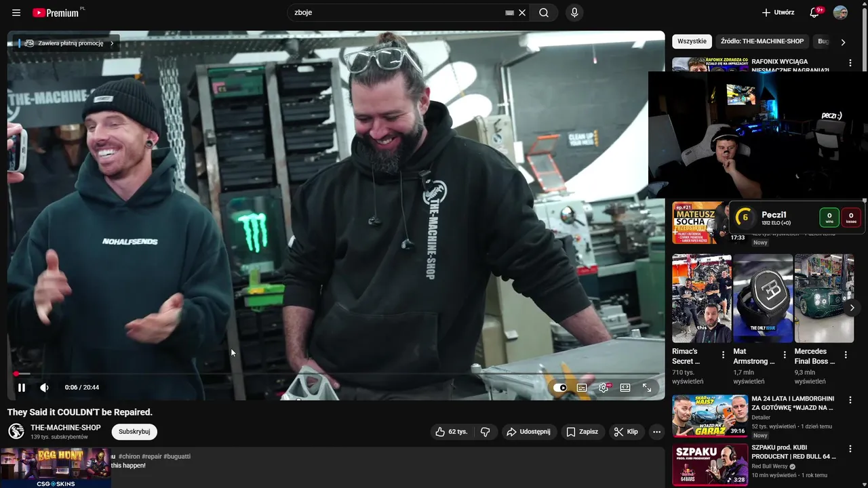Viewport: 868px width, 488px height.
Task: Open Mercedes Final Boss short thumbnail
Action: [824, 298]
